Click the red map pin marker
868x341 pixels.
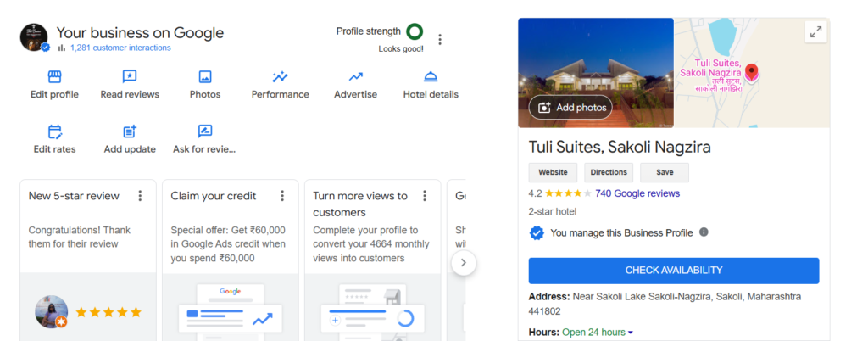click(x=751, y=72)
